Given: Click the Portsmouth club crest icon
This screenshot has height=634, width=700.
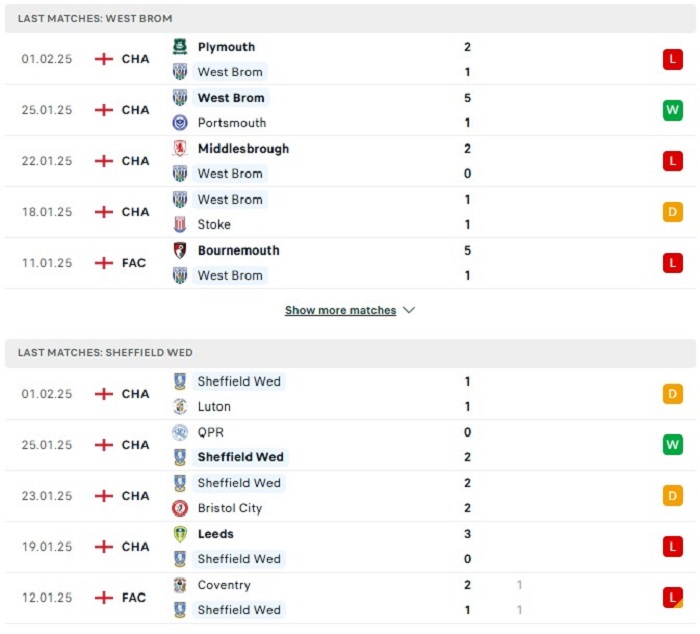Looking at the screenshot, I should [180, 122].
